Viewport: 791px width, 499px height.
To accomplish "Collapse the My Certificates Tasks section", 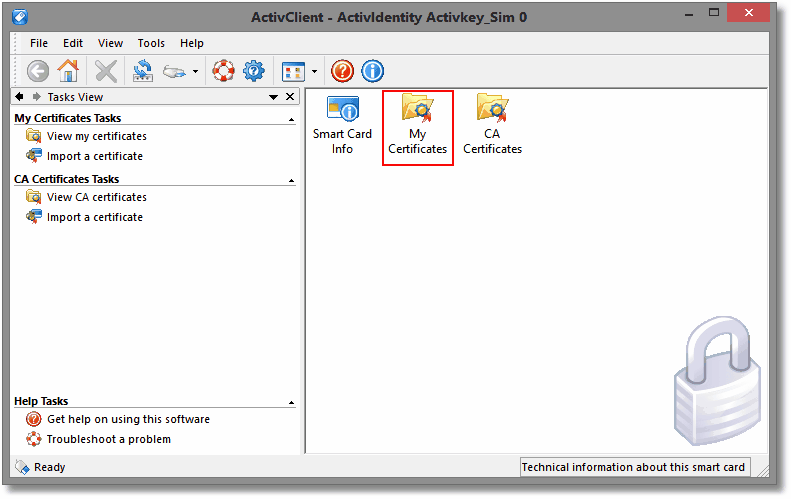I will click(292, 120).
